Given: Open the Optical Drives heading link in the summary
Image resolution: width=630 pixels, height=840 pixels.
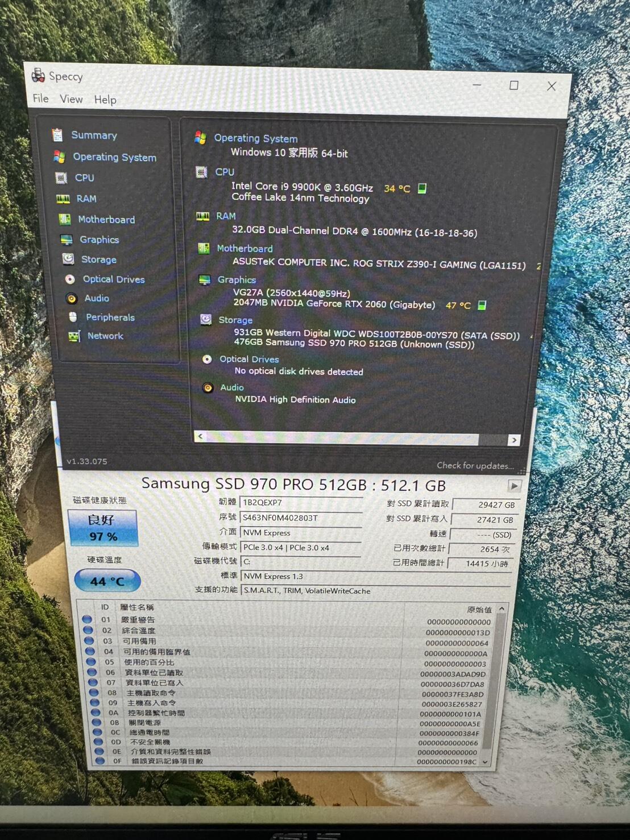Looking at the screenshot, I should (x=249, y=359).
